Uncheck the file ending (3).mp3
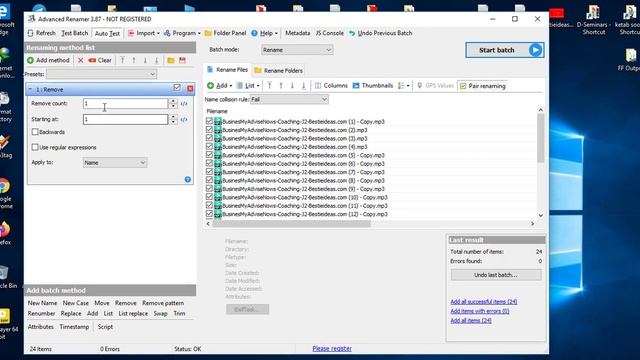This screenshot has height=360, width=640. tap(209, 138)
